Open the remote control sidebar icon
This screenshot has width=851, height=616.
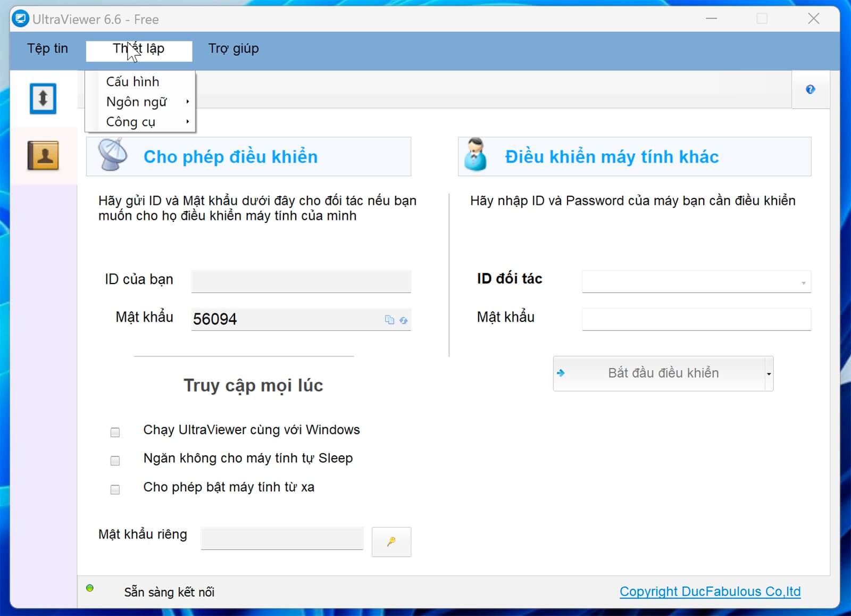coord(43,98)
